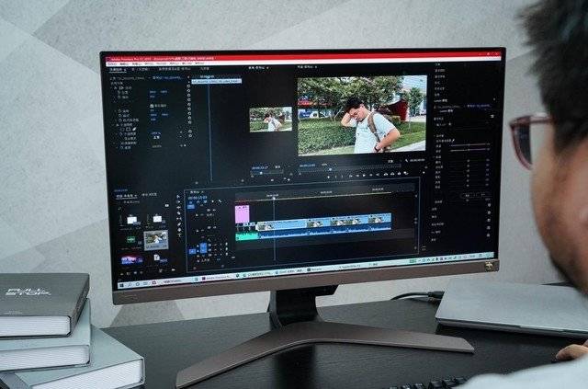Viewport: 588px width, 389px height.
Task: Toggle the uniform scale checkbox
Action: (152, 106)
